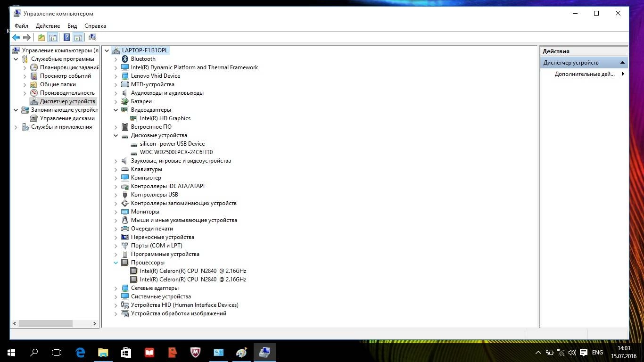Click the left pane horizontal scrollbar thumb
644x362 pixels.
tap(46, 323)
